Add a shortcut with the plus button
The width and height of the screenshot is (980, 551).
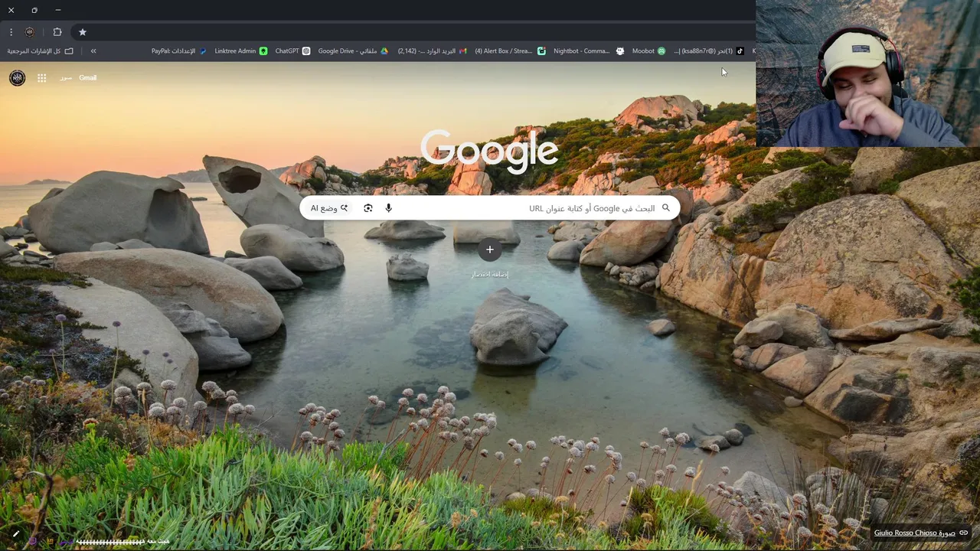pyautogui.click(x=490, y=249)
